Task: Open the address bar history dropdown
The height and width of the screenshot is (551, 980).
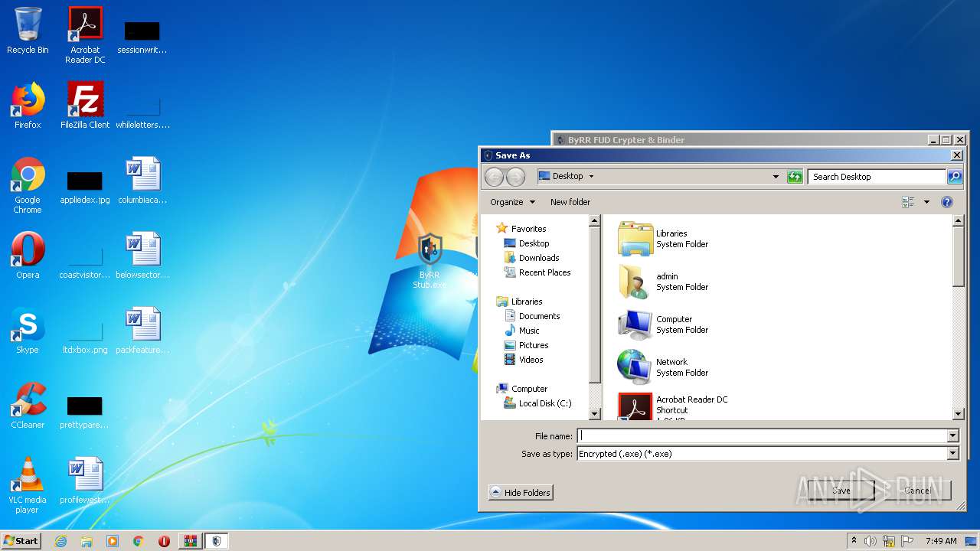Action: [x=776, y=177]
